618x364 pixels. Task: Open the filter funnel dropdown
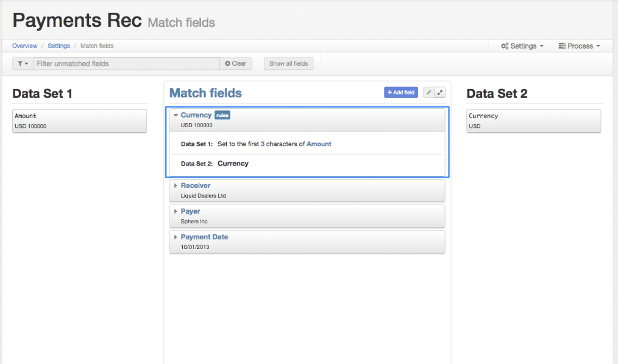[x=23, y=64]
